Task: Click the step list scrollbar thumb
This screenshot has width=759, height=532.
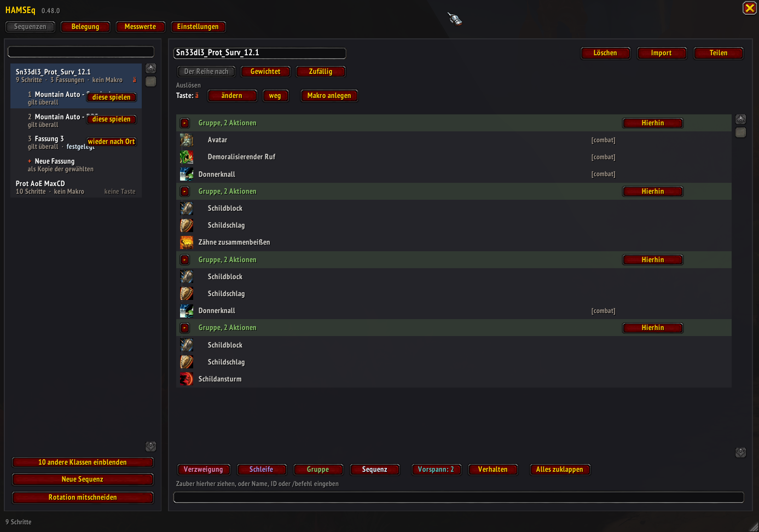Action: point(741,132)
